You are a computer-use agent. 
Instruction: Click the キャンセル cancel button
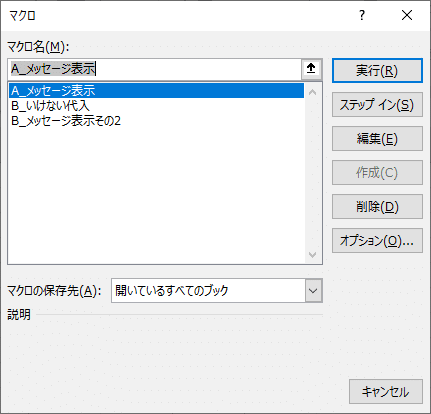click(x=386, y=392)
